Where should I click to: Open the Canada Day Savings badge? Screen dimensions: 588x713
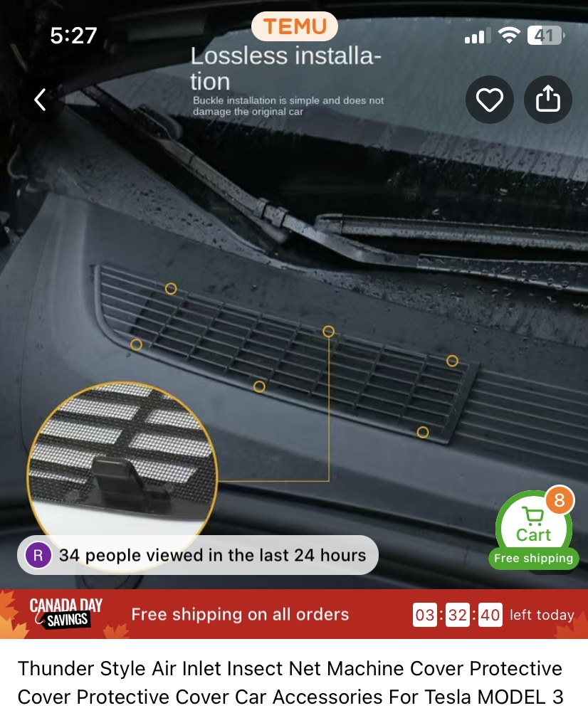click(x=66, y=613)
